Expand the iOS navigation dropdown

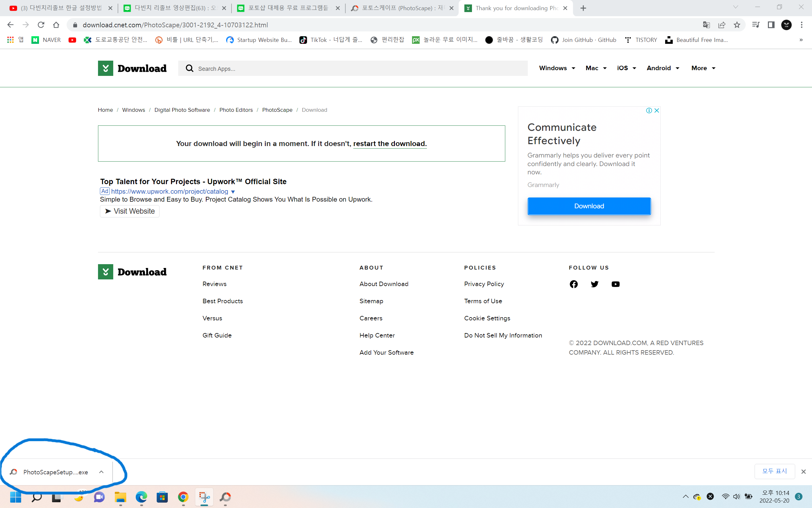[626, 68]
